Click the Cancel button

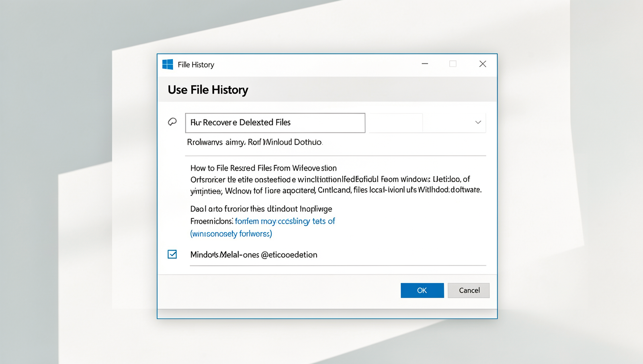tap(469, 290)
